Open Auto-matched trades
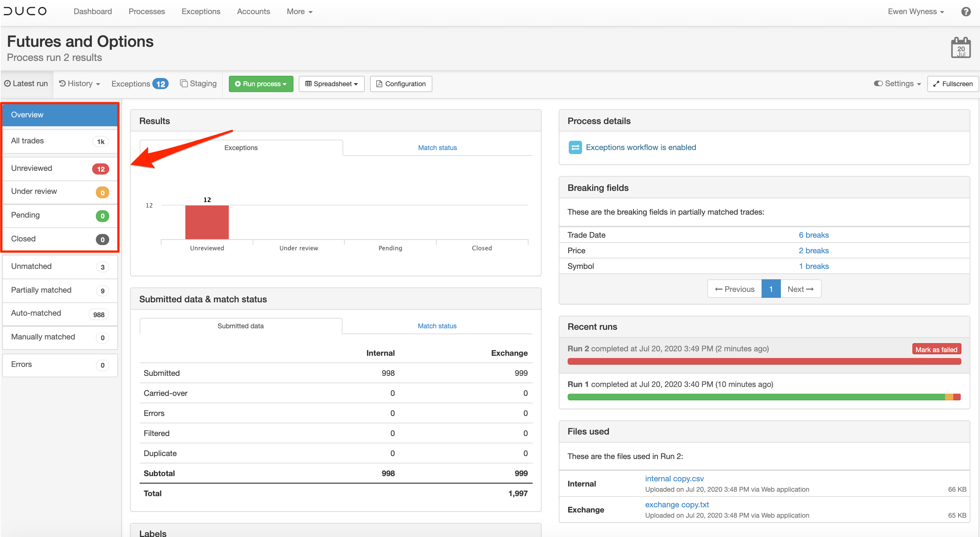Viewport: 980px width, 537px height. (x=60, y=313)
